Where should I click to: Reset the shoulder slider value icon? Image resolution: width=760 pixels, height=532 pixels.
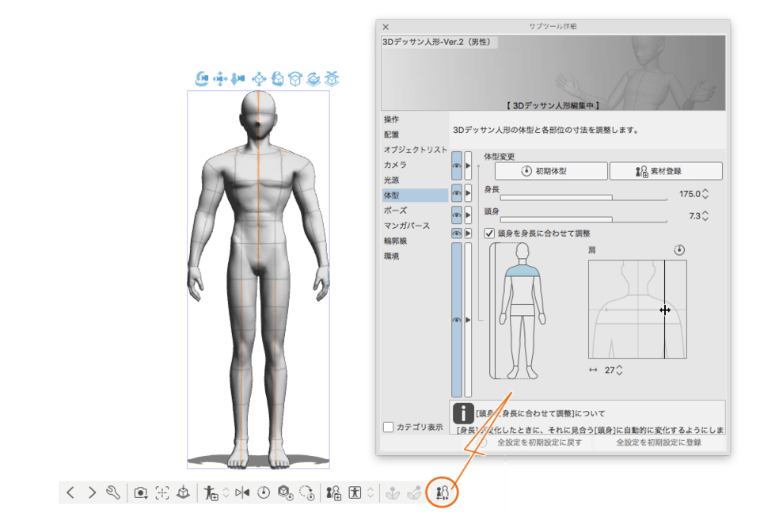point(679,250)
